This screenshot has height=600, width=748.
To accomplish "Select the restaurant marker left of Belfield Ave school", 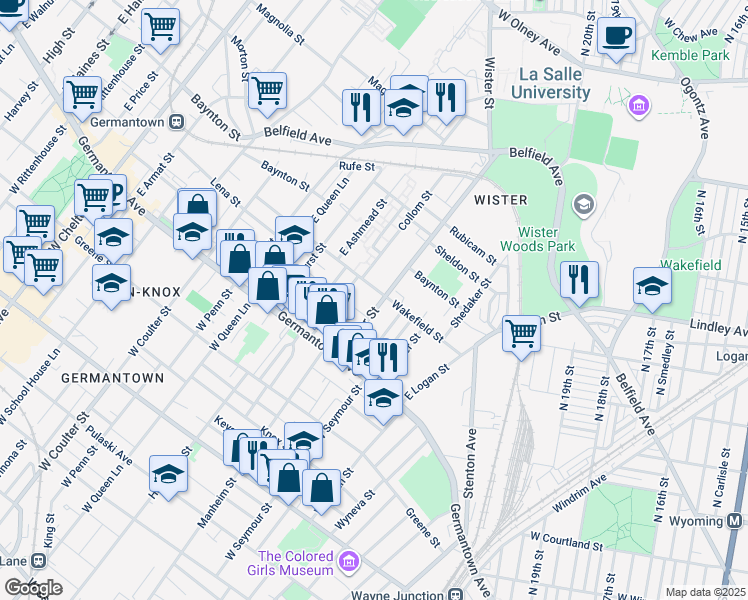I will (x=361, y=111).
